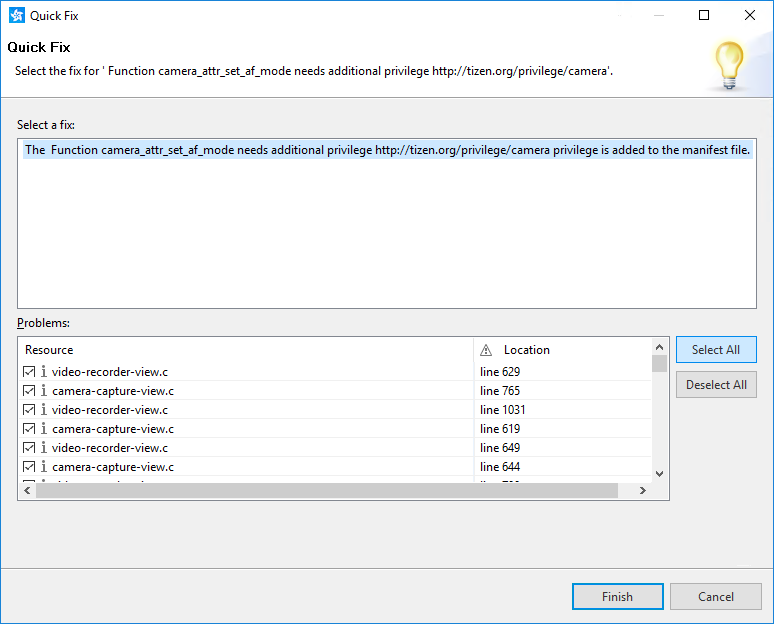Click Finish to apply the fix
Viewport: 774px width, 624px height.
tap(617, 597)
